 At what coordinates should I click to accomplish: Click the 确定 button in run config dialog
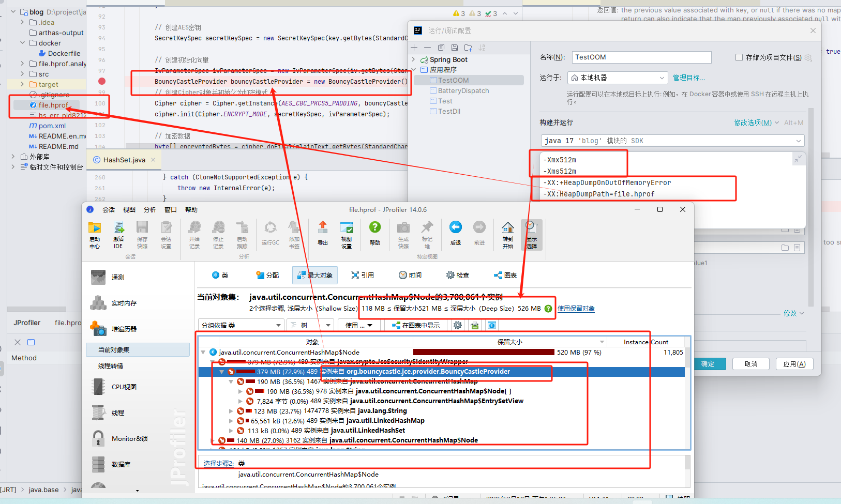[708, 364]
